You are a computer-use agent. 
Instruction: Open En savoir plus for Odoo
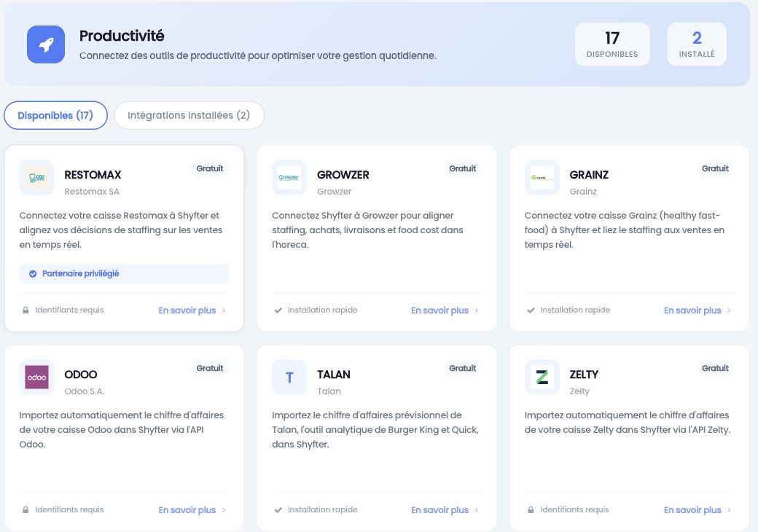[187, 510]
